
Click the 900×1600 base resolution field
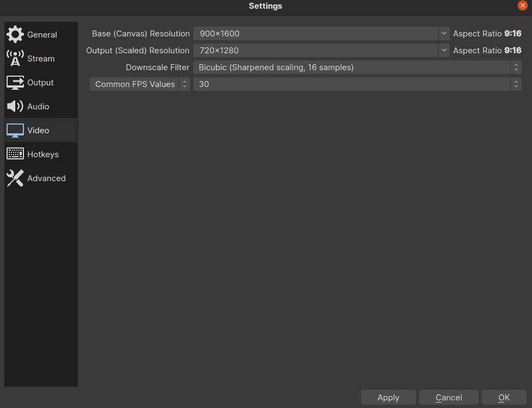point(316,34)
